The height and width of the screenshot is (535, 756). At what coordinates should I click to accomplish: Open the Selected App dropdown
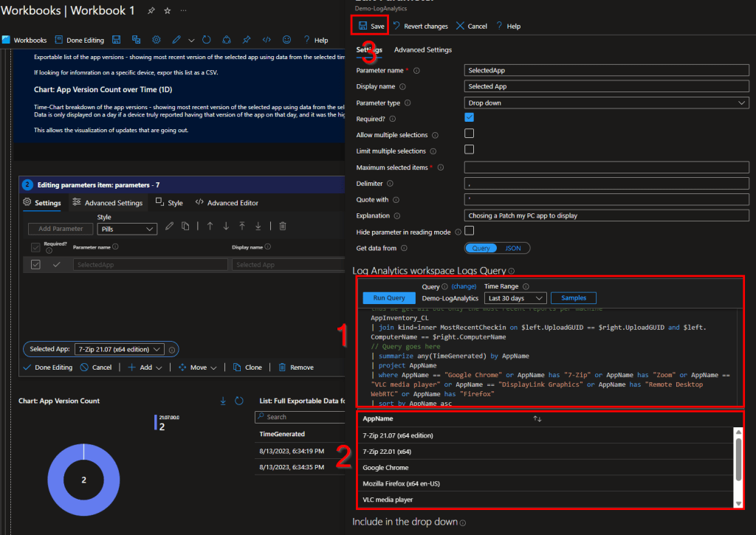(118, 349)
